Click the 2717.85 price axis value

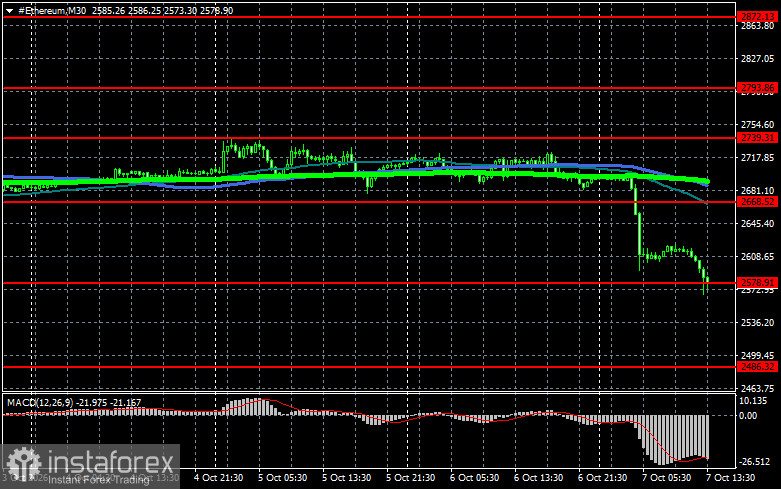(x=757, y=158)
